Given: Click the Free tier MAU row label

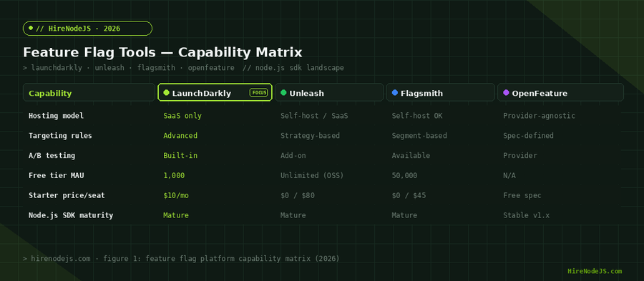Looking at the screenshot, I should click(57, 175).
